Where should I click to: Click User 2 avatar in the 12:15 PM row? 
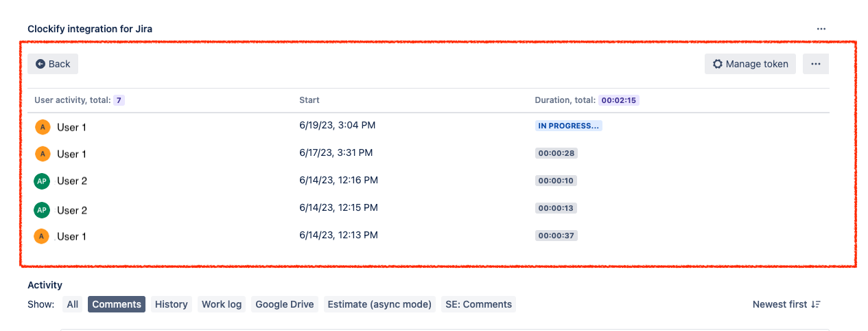click(x=42, y=209)
